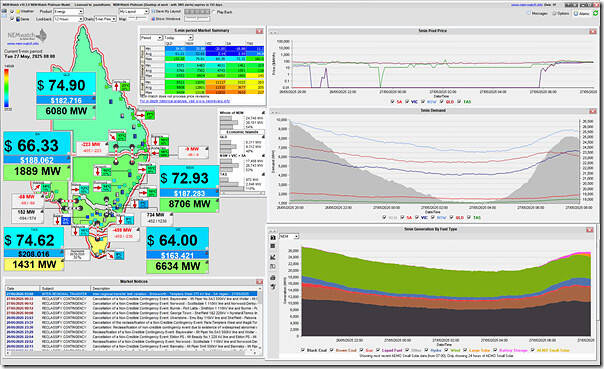Viewport: 604px width, 369px height.
Task: Click the green refresh icon at top right
Action: tap(596, 13)
